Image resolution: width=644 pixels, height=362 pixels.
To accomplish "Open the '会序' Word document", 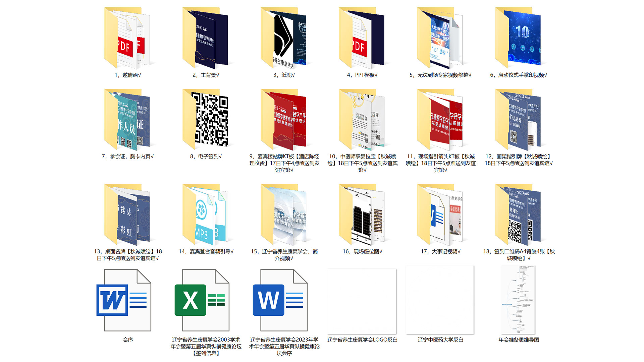I will pos(127,300).
